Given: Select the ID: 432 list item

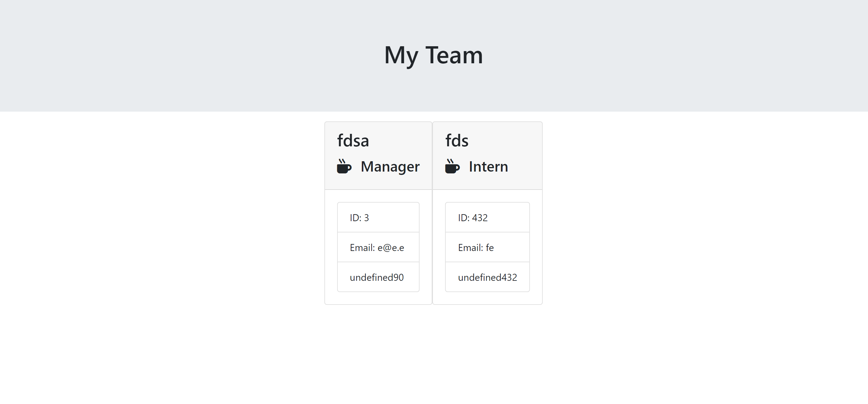Looking at the screenshot, I should point(487,218).
